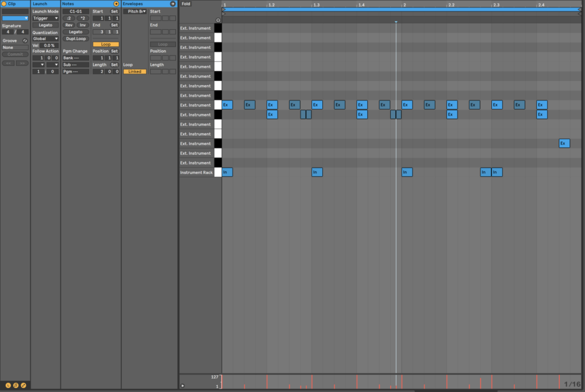
Task: Click the Inv notes button
Action: [x=82, y=25]
